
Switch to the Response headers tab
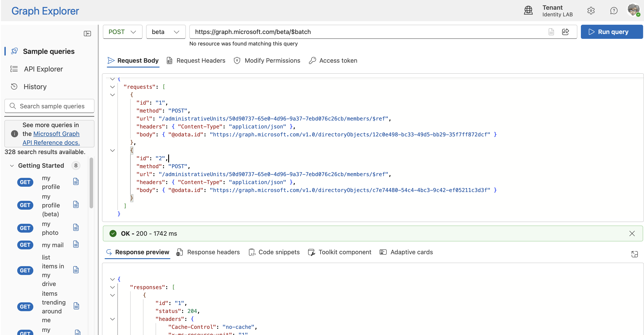pos(208,252)
